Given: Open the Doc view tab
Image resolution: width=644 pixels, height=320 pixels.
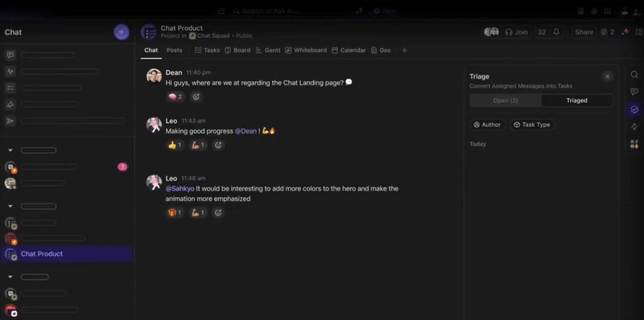Looking at the screenshot, I should (x=381, y=50).
